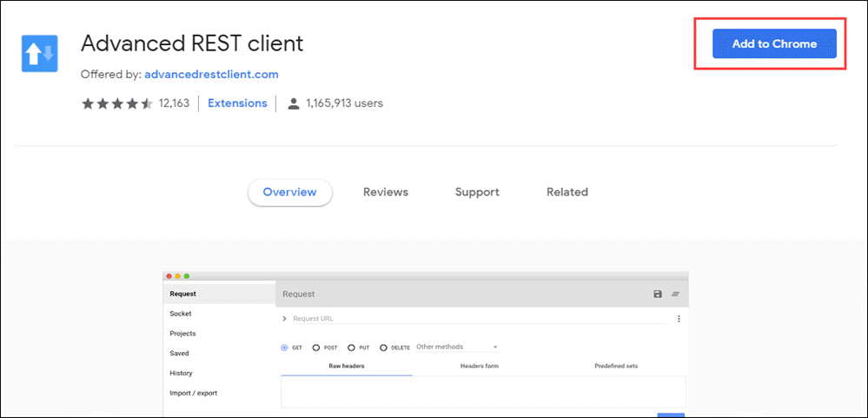Switch to the Reviews tab

(385, 192)
